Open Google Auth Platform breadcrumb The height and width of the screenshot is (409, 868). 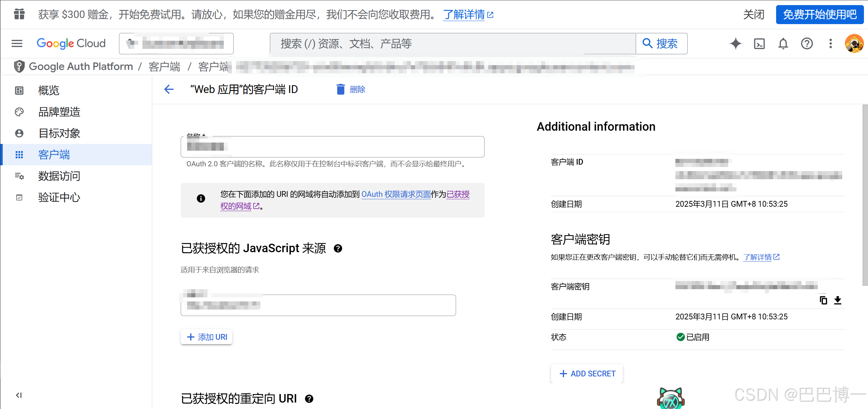[81, 66]
